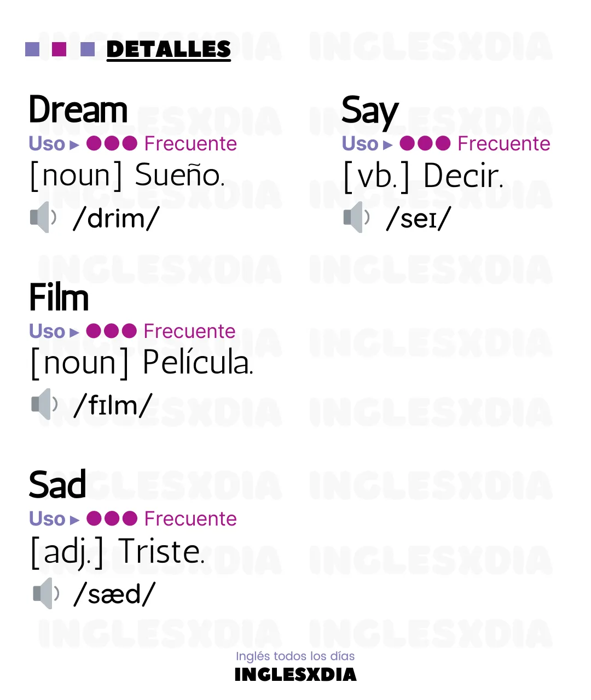Click the magenta square beside DETALLES
The image size is (591, 700).
click(x=59, y=50)
